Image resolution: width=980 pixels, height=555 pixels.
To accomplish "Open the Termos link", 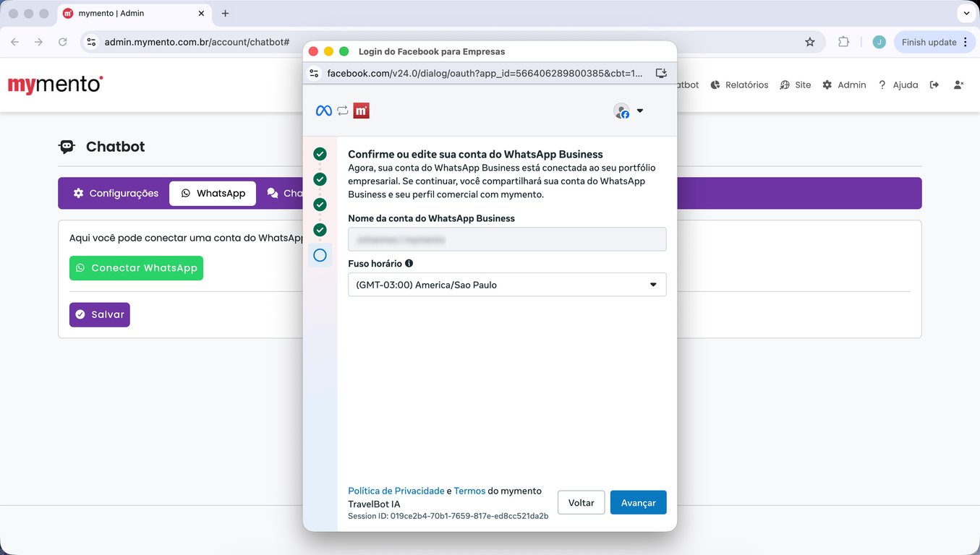I will click(469, 491).
